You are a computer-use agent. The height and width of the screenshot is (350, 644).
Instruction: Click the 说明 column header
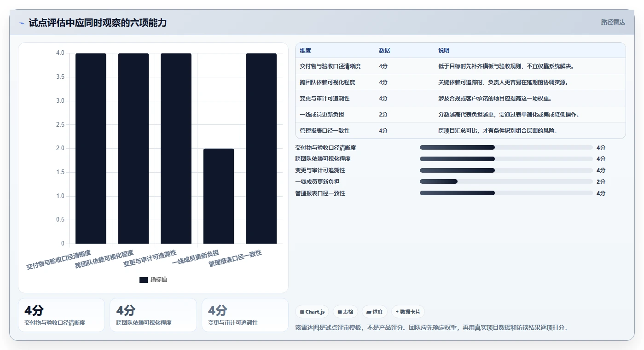point(444,51)
